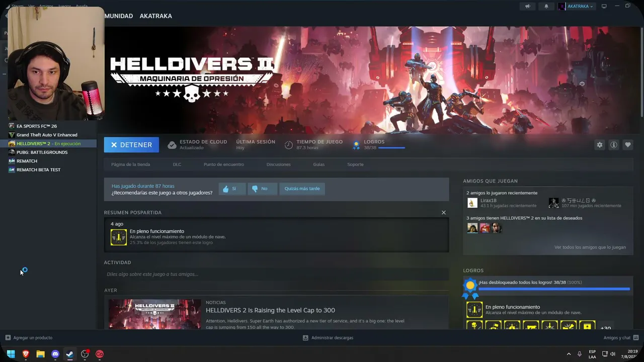Show game info with the i icon
This screenshot has height=362, width=644.
coord(614,145)
